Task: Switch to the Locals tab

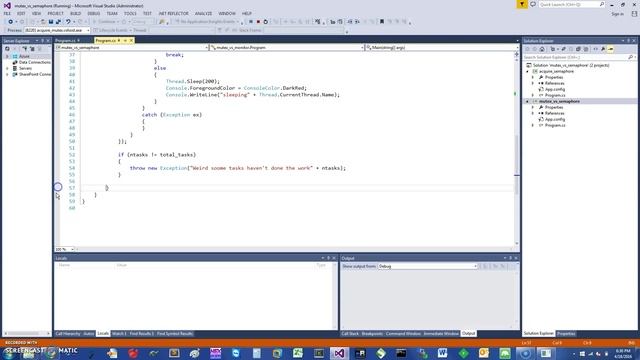Action: pyautogui.click(x=103, y=333)
